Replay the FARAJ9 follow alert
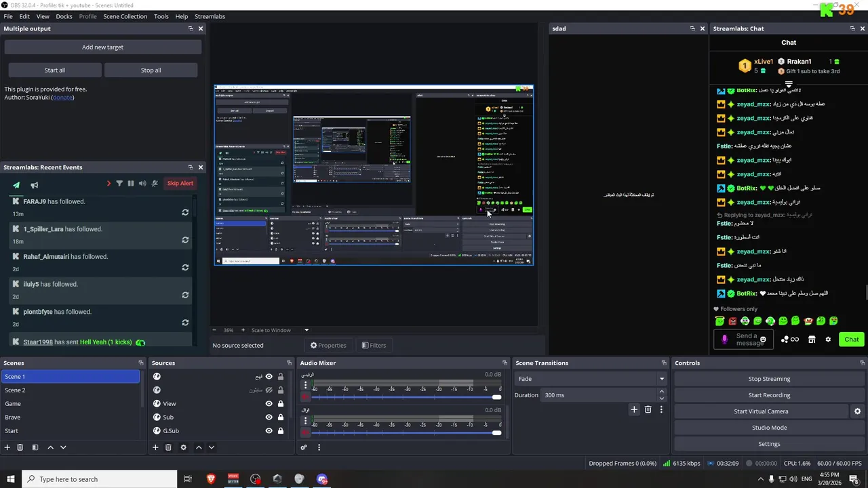The height and width of the screenshot is (488, 868). click(x=185, y=212)
